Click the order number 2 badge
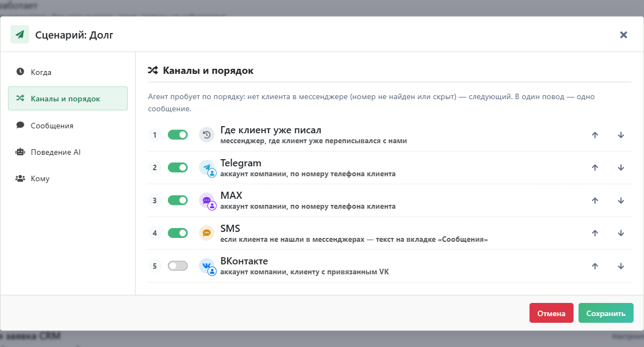Image resolution: width=644 pixels, height=347 pixels. (155, 168)
